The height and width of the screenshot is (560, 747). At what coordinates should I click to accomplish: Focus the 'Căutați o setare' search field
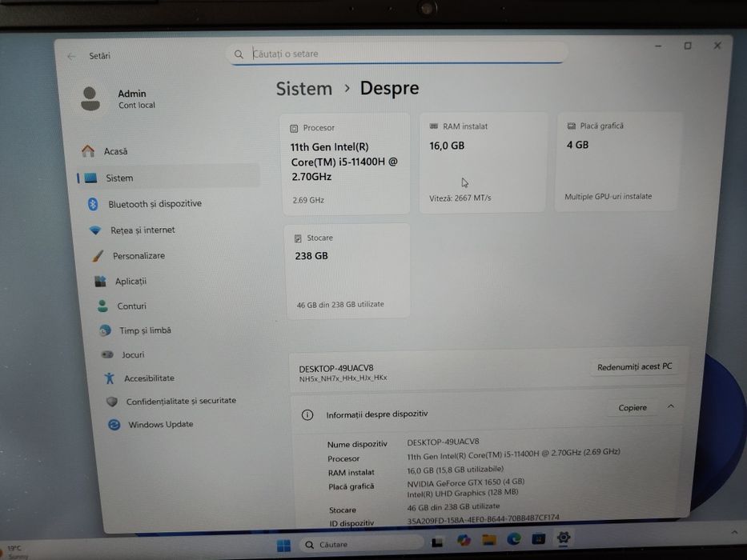click(397, 54)
